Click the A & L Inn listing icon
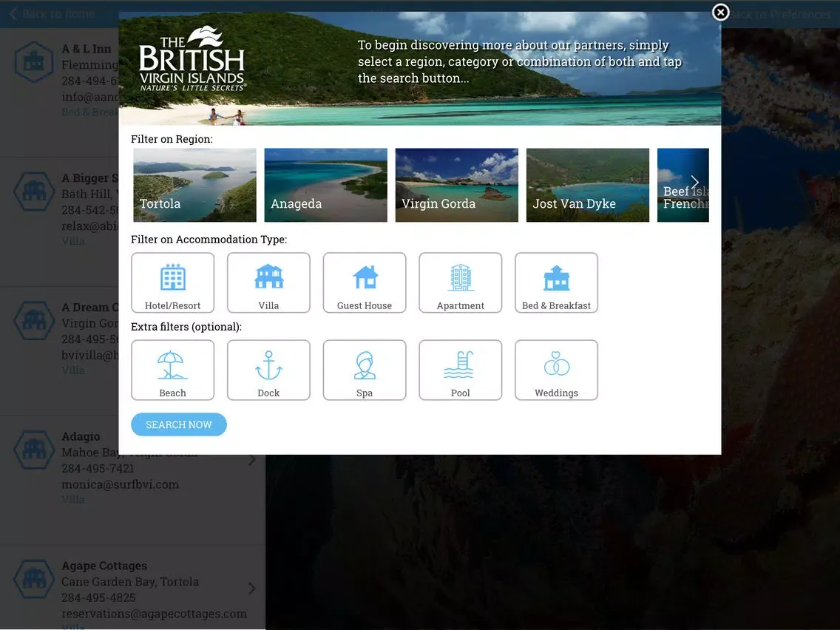840x630 pixels. tap(34, 61)
